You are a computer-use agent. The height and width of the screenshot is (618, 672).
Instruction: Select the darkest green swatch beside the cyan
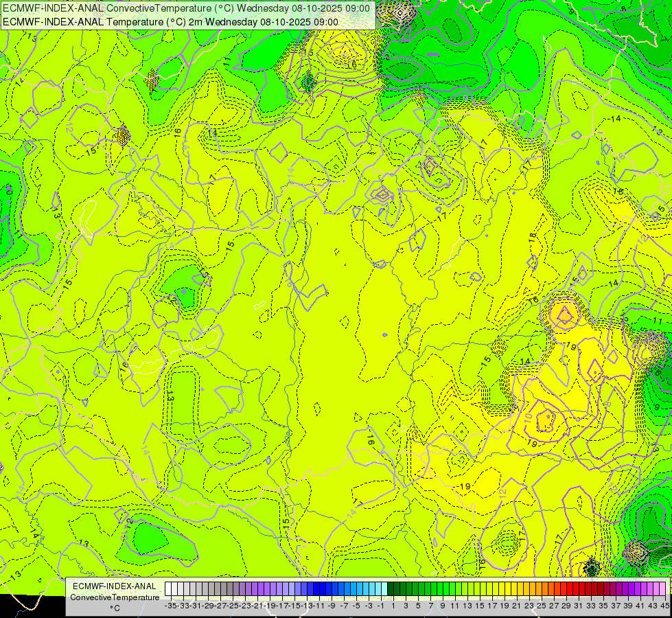(391, 589)
